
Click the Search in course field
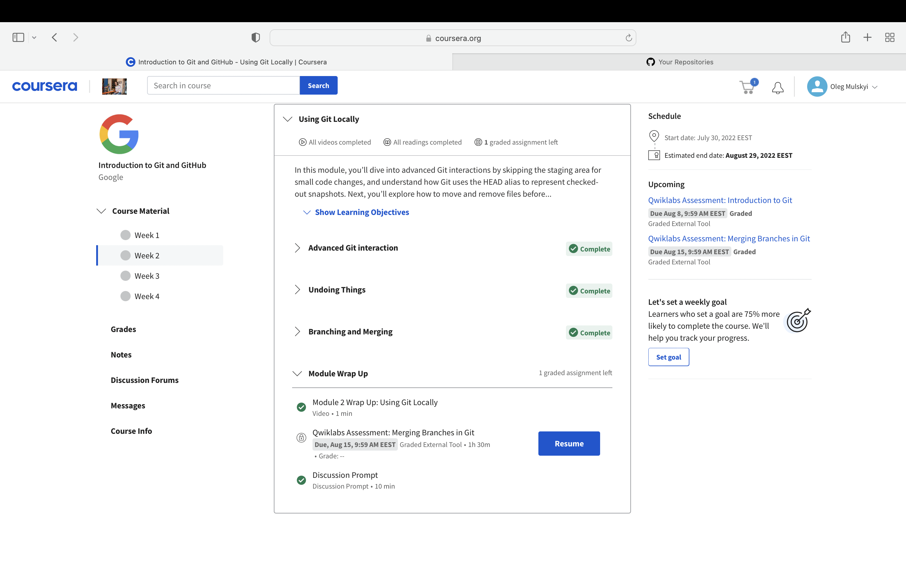tap(224, 86)
